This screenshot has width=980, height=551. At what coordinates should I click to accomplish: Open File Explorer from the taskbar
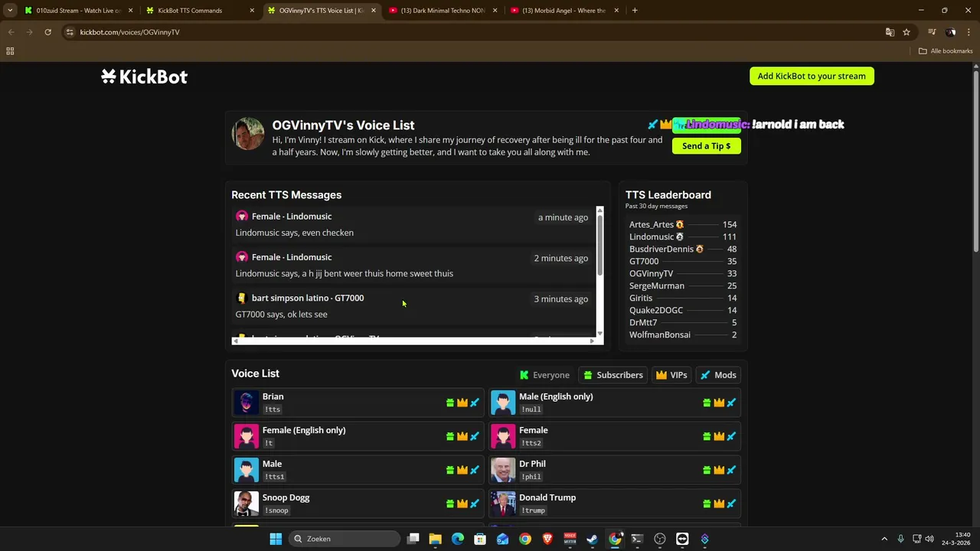[x=436, y=539]
